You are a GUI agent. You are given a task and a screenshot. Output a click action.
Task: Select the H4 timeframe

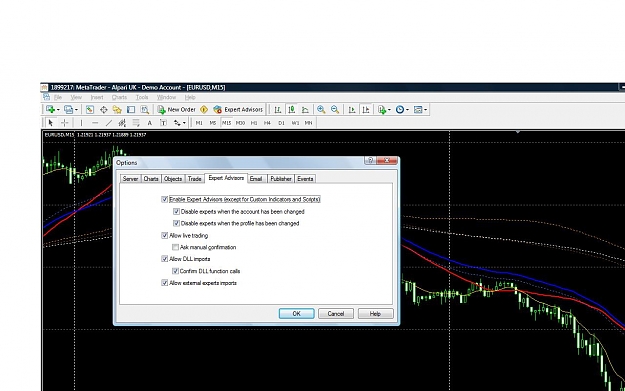coord(267,123)
